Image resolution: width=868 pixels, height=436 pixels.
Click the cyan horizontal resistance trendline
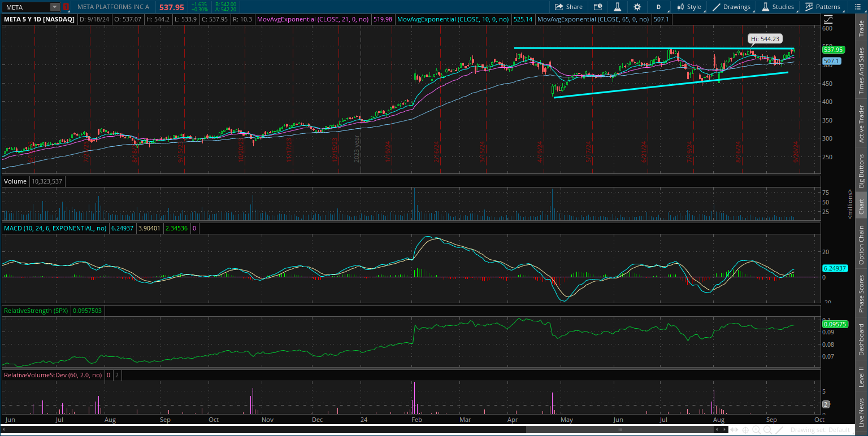coord(654,48)
